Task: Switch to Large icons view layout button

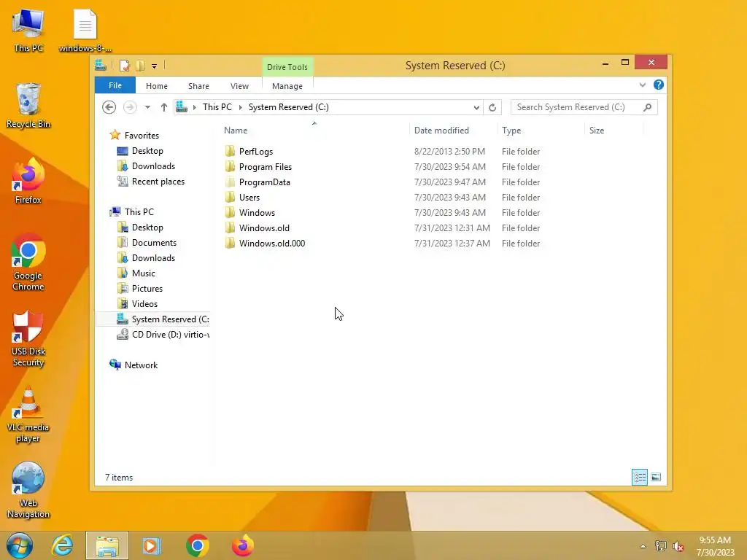Action: point(656,477)
